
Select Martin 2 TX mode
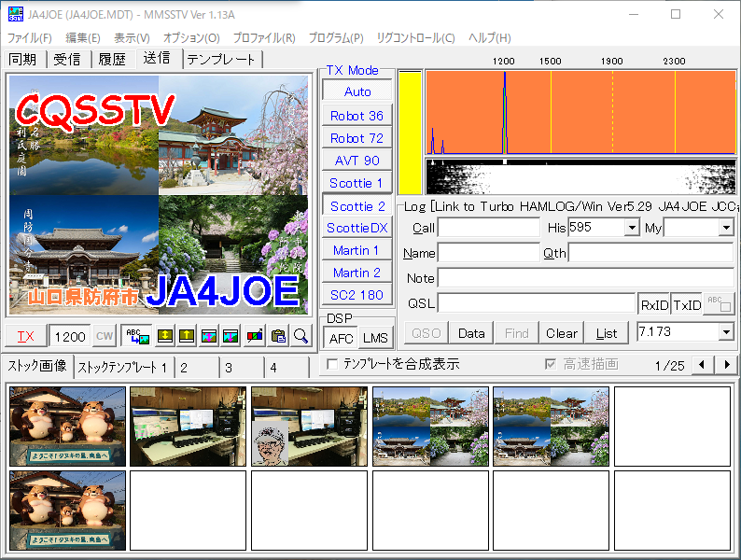click(x=357, y=273)
